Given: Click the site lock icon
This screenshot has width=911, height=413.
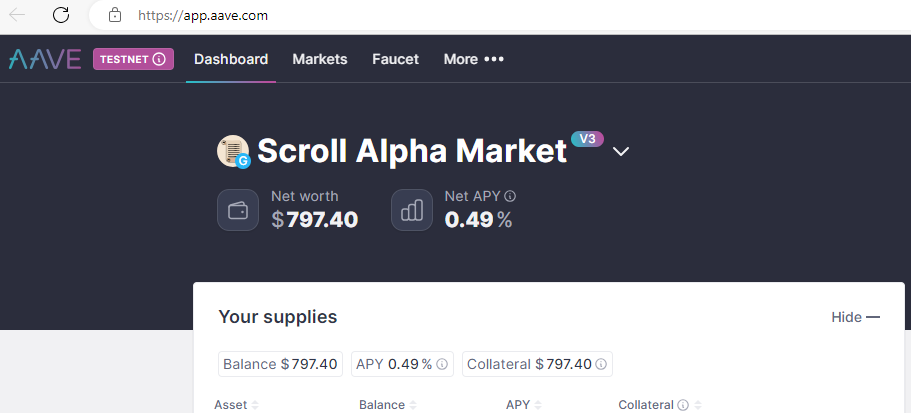Looking at the screenshot, I should [115, 16].
